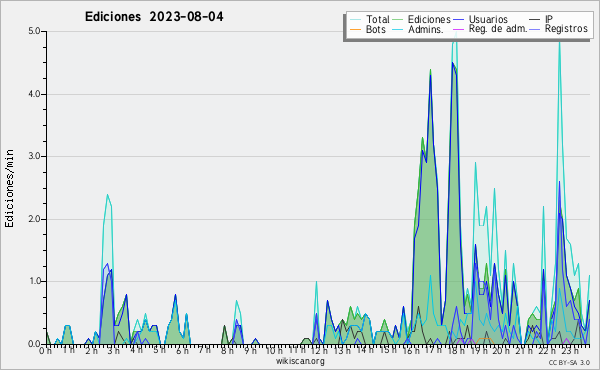Click the 15 h x-axis label

pos(388,350)
